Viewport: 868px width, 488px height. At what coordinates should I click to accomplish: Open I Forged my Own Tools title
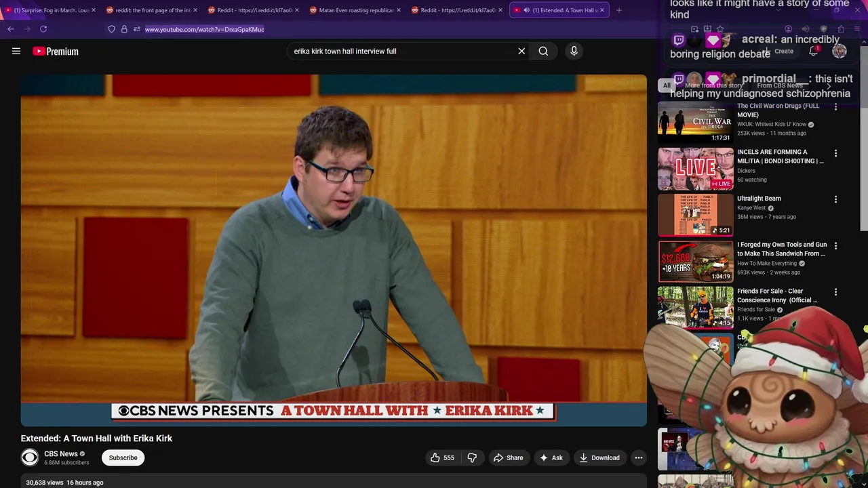(782, 249)
